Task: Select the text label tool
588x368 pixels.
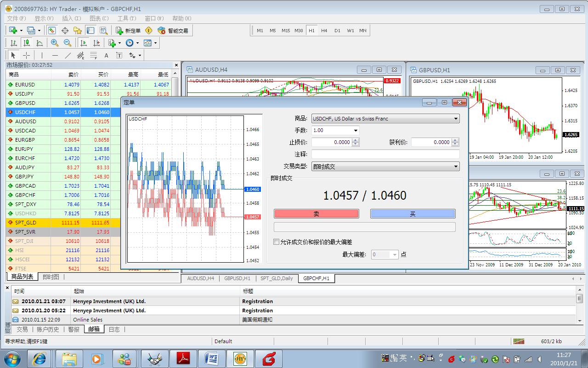Action: (119, 55)
